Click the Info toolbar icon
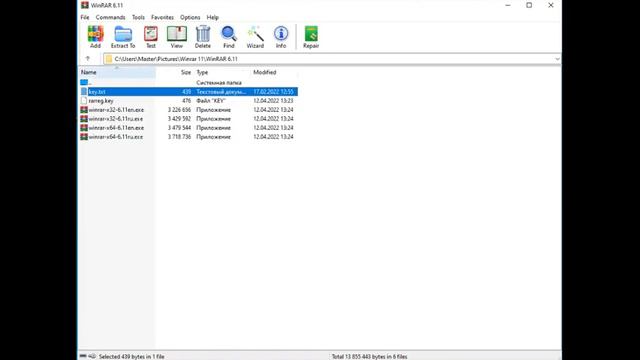 pyautogui.click(x=281, y=37)
